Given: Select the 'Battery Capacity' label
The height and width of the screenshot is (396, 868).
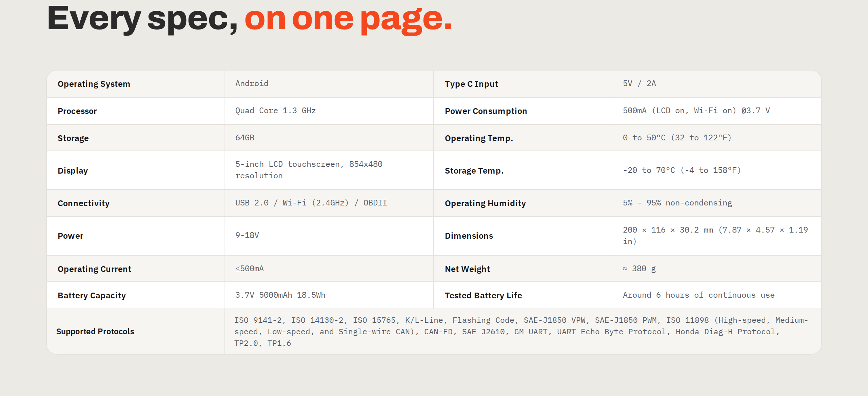Looking at the screenshot, I should pos(92,296).
